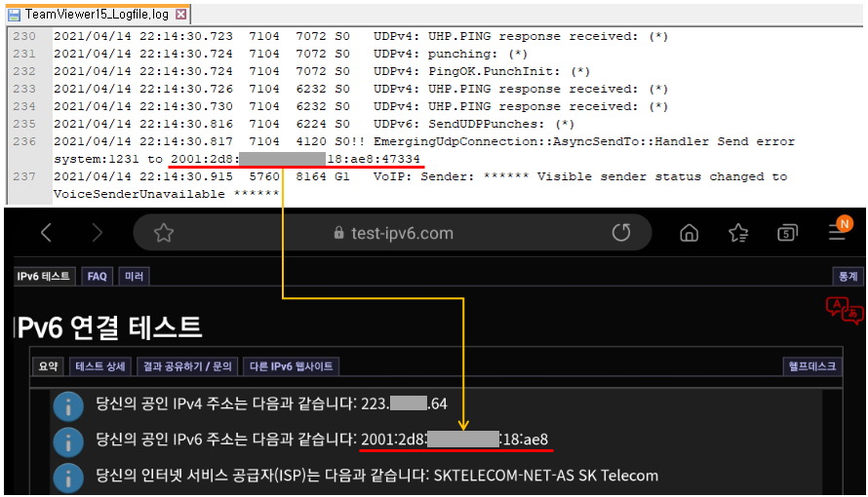Click the ISP text 'SKTELECOM-NET-AS SK Telecom'
The image size is (868, 497).
click(546, 476)
